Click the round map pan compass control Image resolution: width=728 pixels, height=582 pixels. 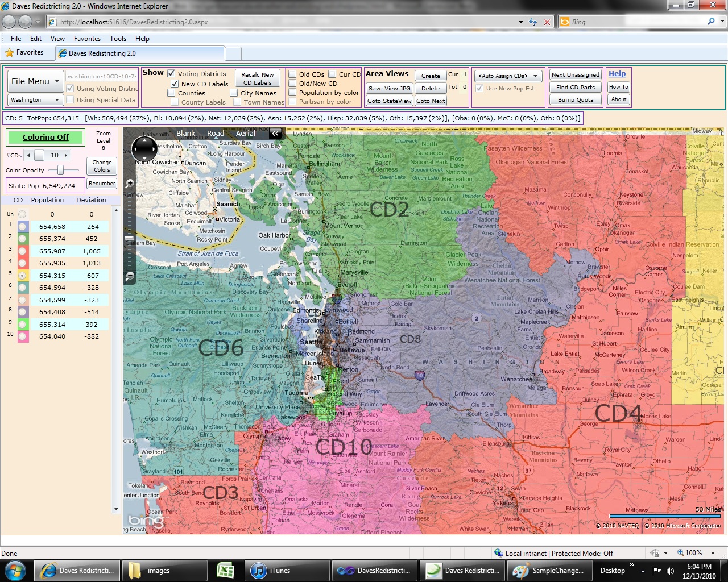pyautogui.click(x=144, y=149)
